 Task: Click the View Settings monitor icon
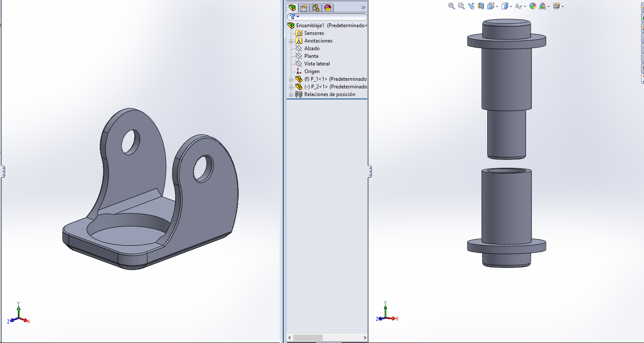point(557,6)
